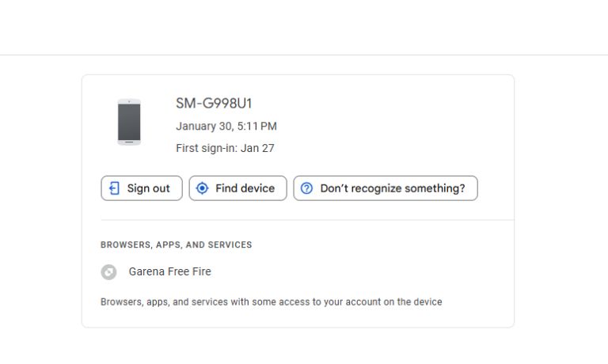Click the account access description text
608x364 pixels.
point(271,302)
